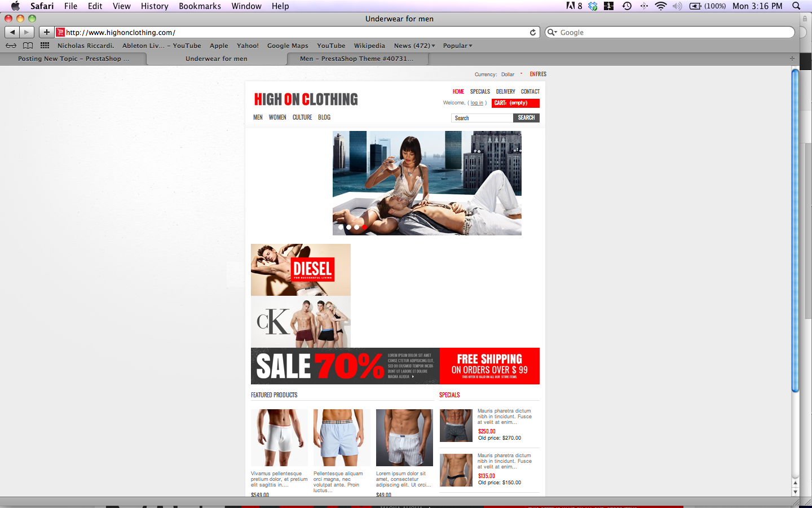Screen dimensions: 812x508
Task: Show the first slide using the carousel dot
Action: [341, 227]
